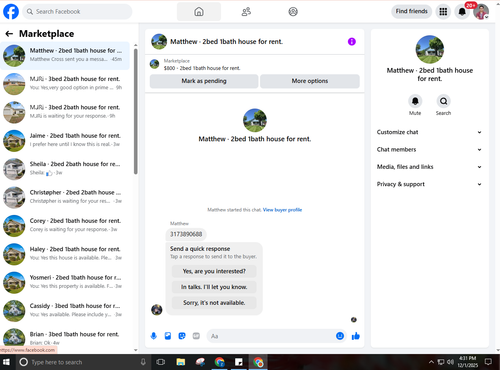Expand the Customize chat section
The height and width of the screenshot is (370, 500).
(429, 132)
